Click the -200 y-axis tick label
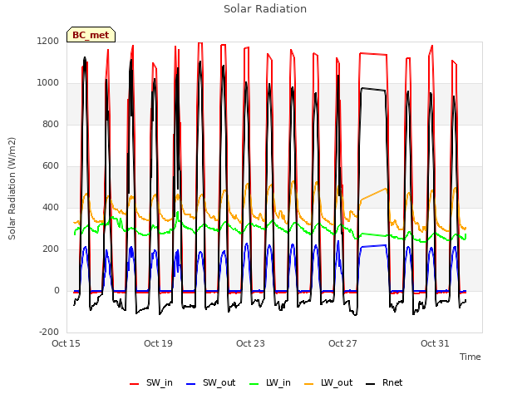Viewport: 532px width, 399px height. click(x=49, y=332)
